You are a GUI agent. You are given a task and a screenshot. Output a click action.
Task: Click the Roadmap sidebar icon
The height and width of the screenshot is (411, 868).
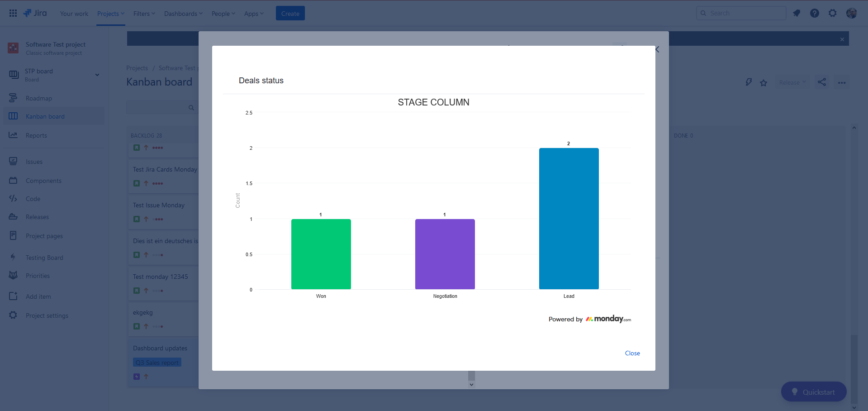tap(13, 98)
